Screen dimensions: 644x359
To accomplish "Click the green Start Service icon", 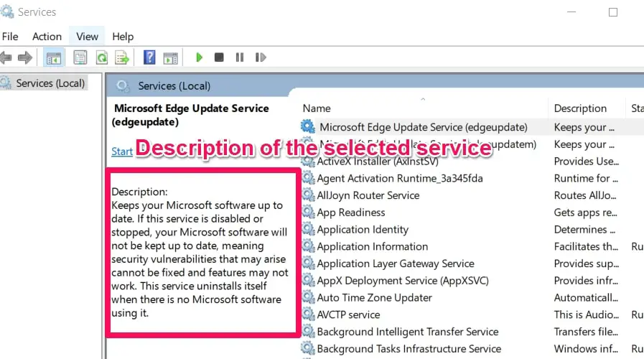I will [x=199, y=57].
